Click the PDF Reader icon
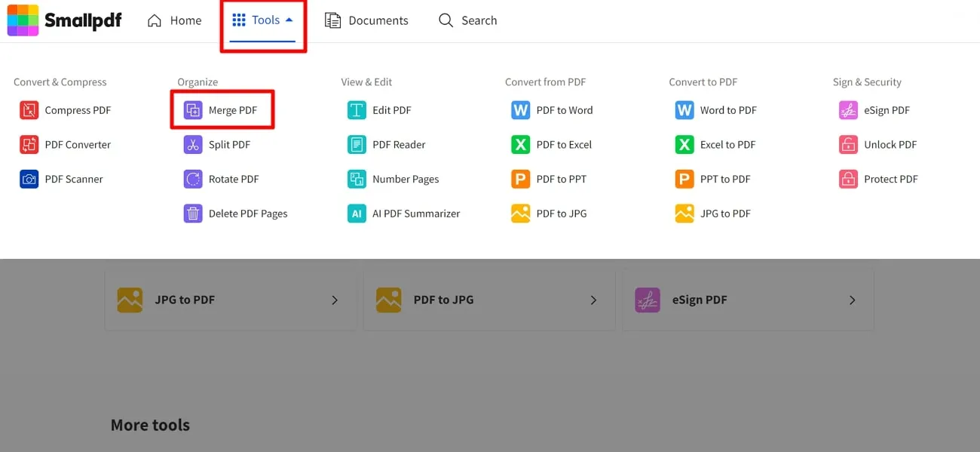 [x=357, y=145]
